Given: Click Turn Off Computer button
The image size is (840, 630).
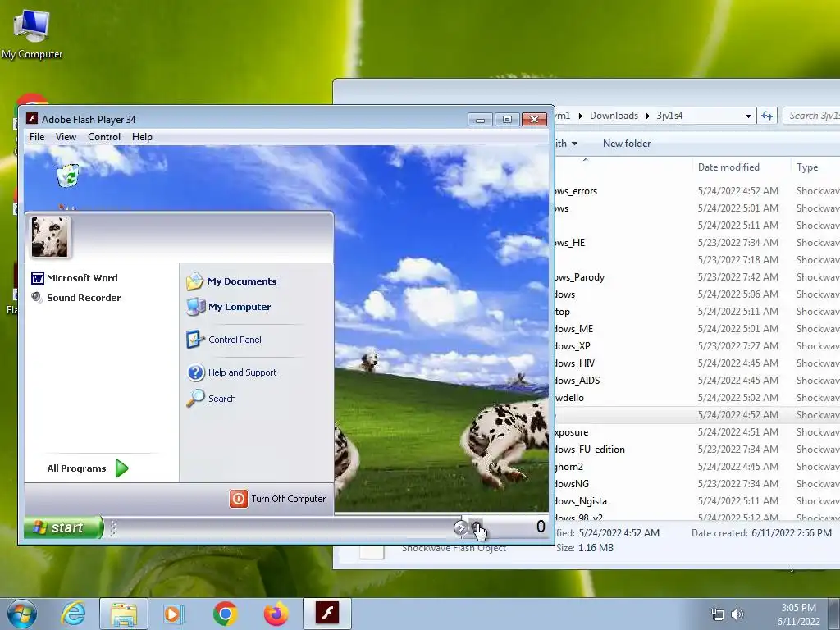Looking at the screenshot, I should point(277,499).
